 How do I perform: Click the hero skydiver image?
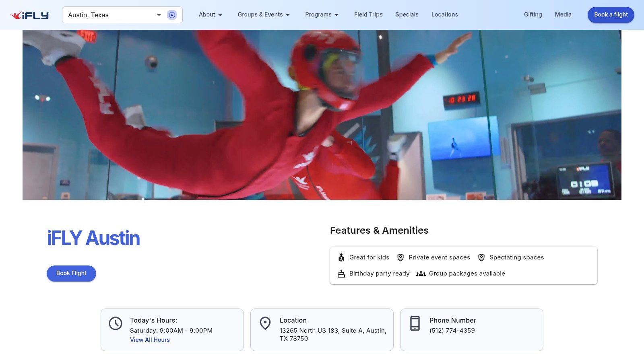322,115
